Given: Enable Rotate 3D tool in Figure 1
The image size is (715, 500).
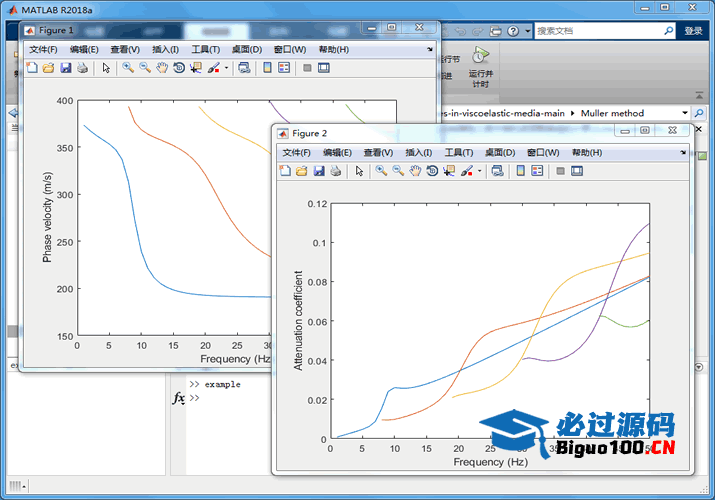Looking at the screenshot, I should pyautogui.click(x=179, y=68).
